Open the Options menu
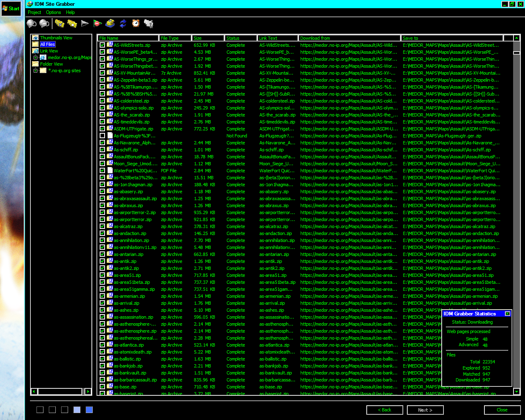525x420 pixels. click(53, 12)
